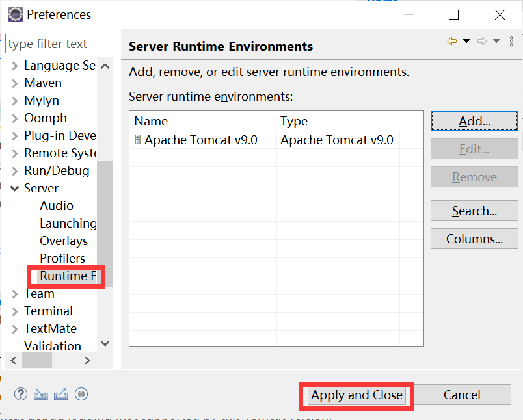Click Apache Tomcat v9.0 type cell

[337, 140]
